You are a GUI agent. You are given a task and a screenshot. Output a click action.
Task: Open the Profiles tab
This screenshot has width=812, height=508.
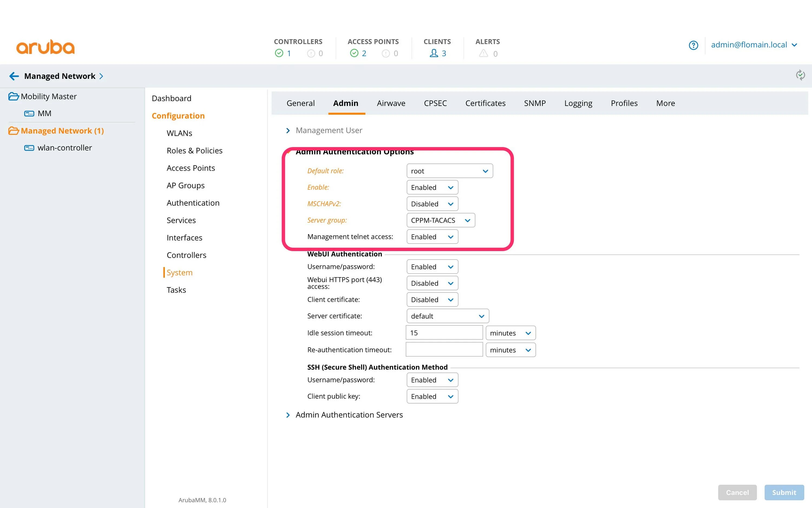click(624, 103)
